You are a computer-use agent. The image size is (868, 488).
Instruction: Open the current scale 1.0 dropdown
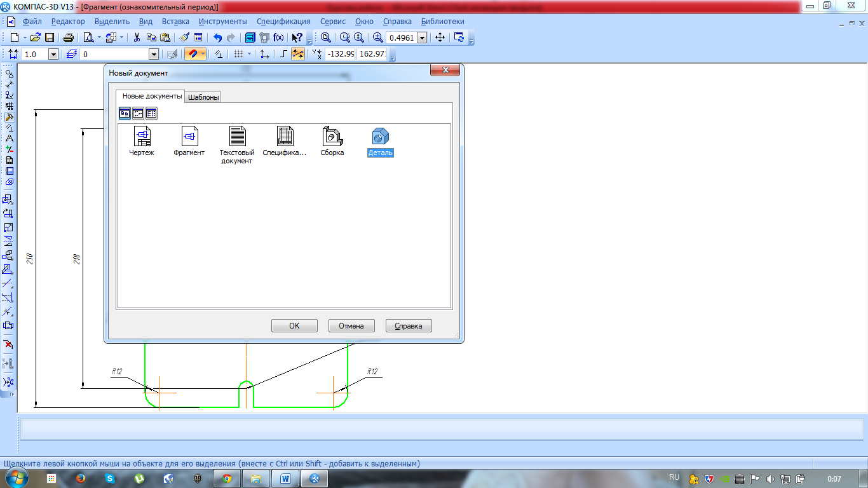[53, 55]
